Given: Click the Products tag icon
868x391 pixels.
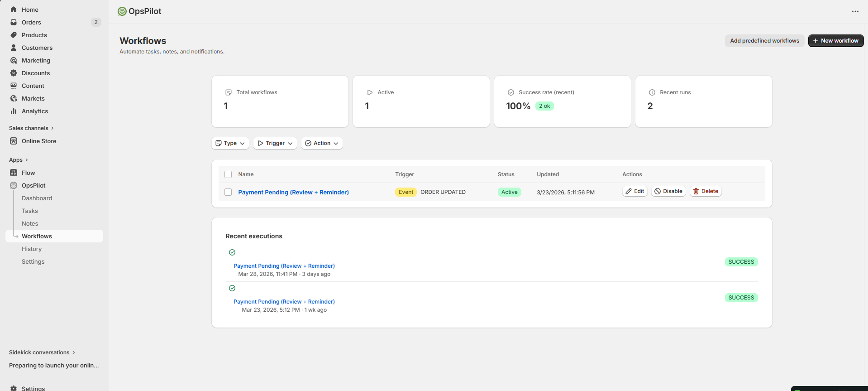Looking at the screenshot, I should pos(14,35).
